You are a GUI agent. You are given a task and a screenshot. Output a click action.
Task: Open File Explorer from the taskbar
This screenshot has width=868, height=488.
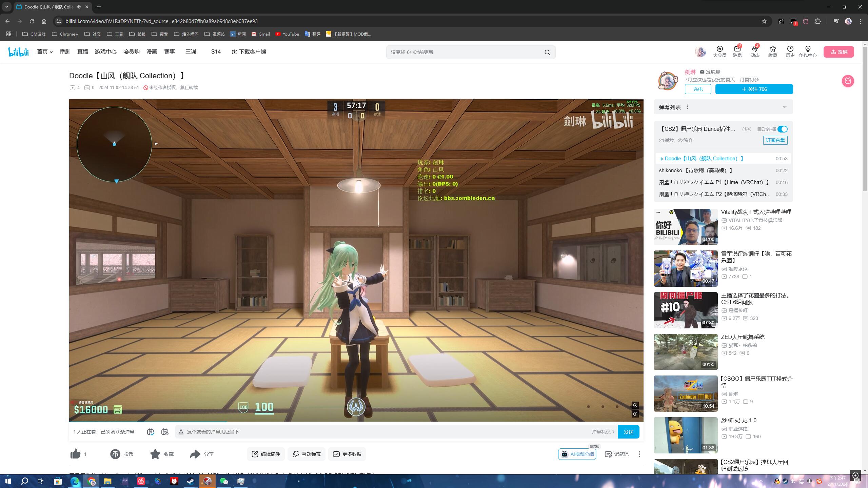(x=107, y=481)
